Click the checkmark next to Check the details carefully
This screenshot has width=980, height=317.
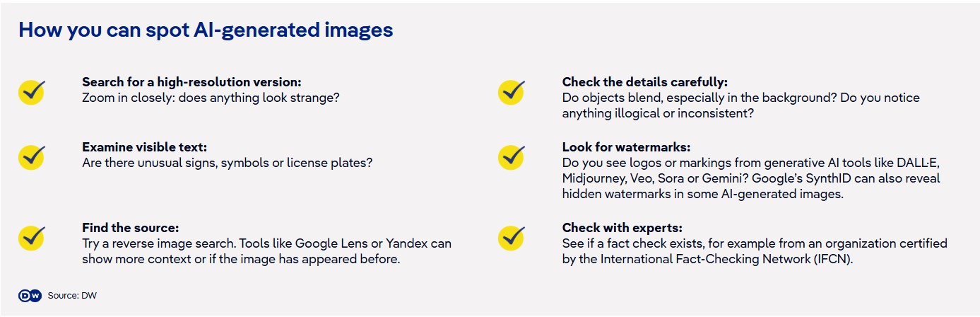coord(512,91)
